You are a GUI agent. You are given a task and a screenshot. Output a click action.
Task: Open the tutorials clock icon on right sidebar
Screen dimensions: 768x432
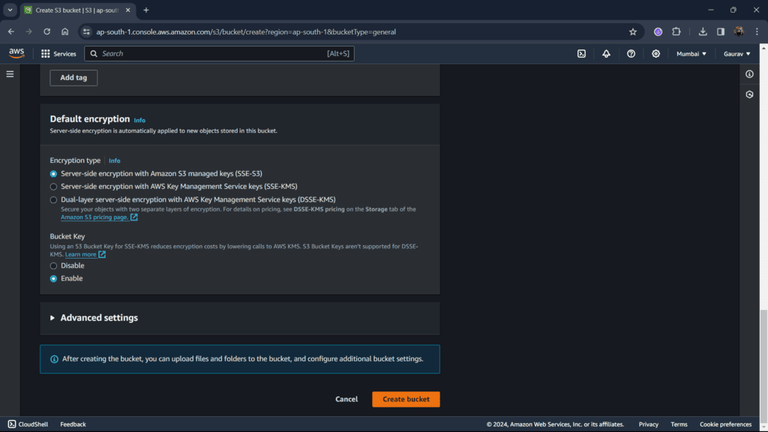(x=749, y=95)
